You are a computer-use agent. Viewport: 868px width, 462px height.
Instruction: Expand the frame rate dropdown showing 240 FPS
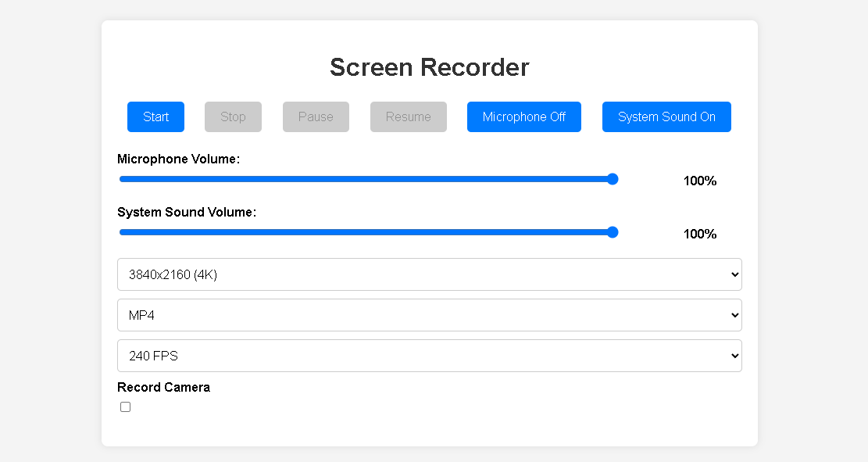tap(430, 356)
